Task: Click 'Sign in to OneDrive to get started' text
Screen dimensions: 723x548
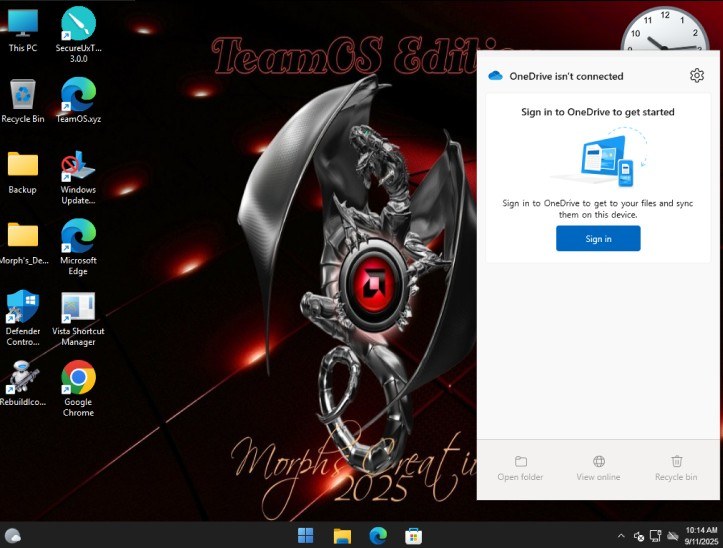Action: point(598,112)
